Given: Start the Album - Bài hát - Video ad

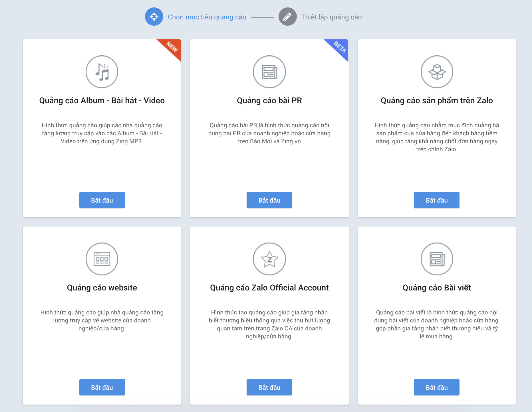Looking at the screenshot, I should click(x=102, y=200).
